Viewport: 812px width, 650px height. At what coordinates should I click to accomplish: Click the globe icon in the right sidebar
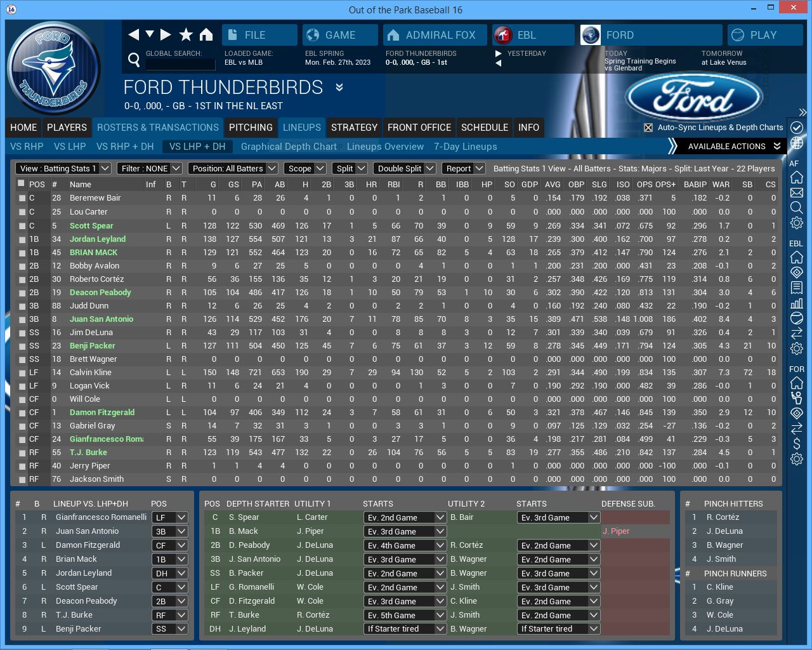pyautogui.click(x=797, y=143)
